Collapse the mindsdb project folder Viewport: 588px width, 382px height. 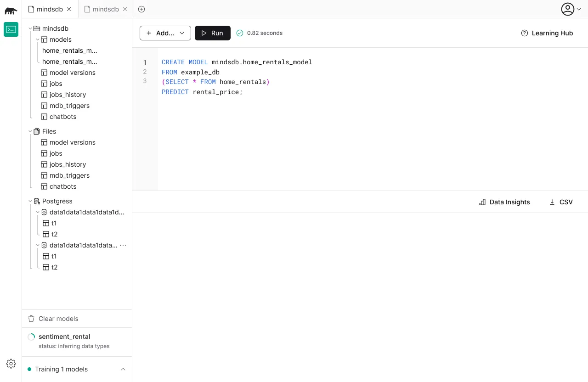[x=30, y=28]
